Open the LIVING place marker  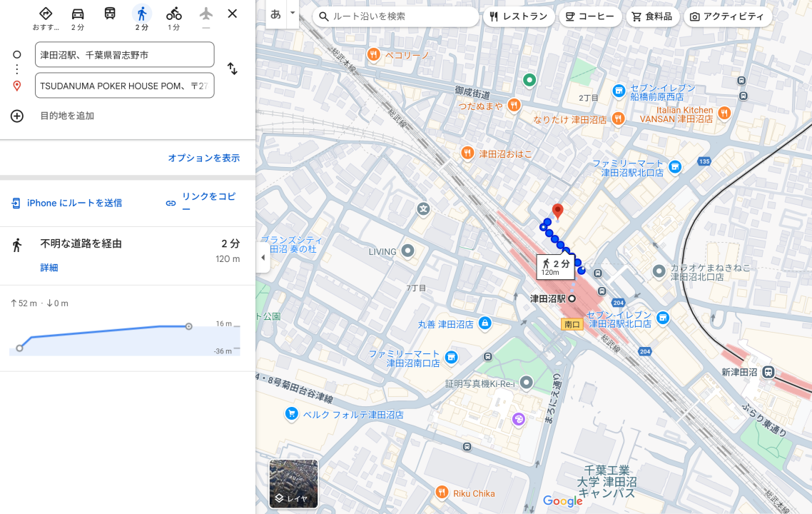[x=408, y=251]
